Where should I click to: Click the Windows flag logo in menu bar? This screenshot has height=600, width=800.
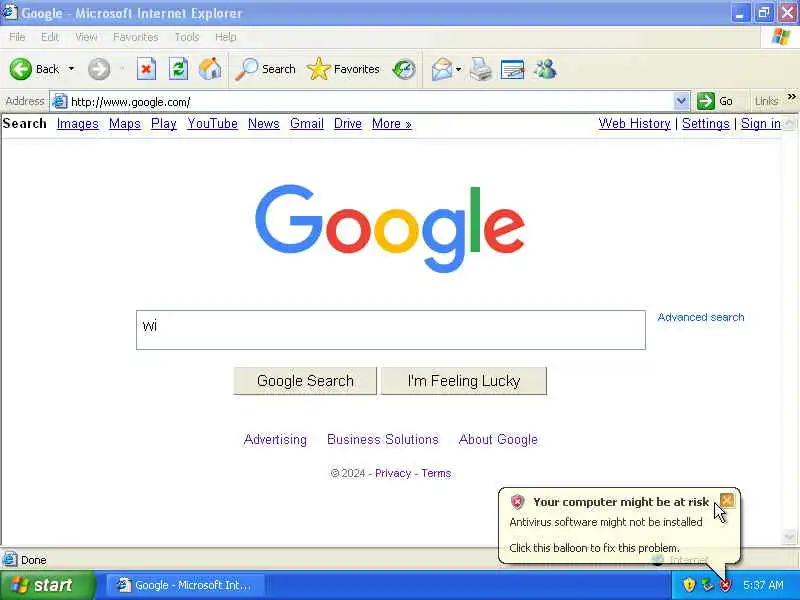(x=781, y=37)
